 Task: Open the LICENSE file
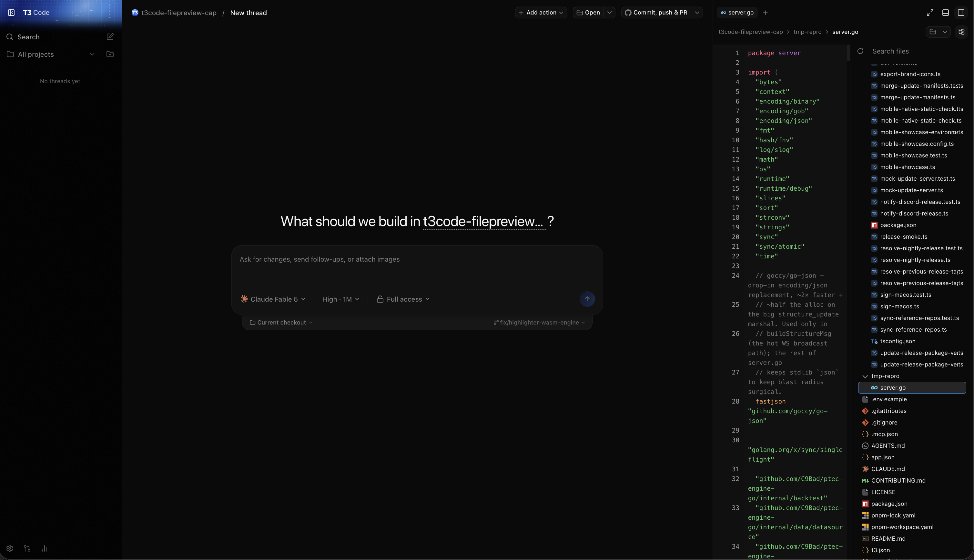912,492
